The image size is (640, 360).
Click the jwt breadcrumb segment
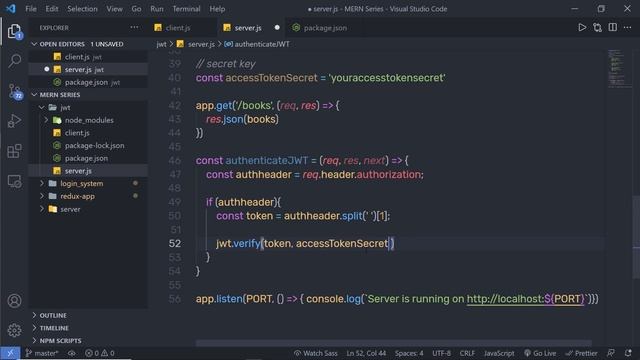coord(161,44)
